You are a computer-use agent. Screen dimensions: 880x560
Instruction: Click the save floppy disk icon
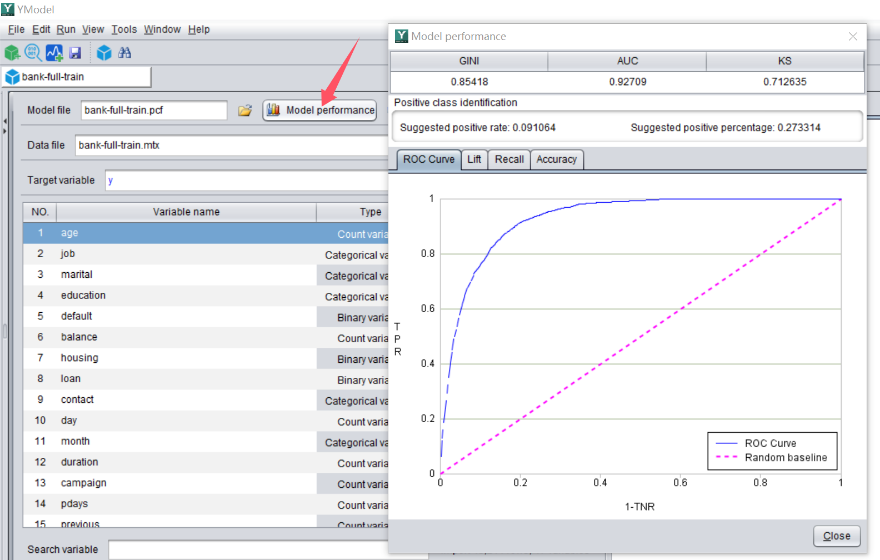tap(75, 52)
